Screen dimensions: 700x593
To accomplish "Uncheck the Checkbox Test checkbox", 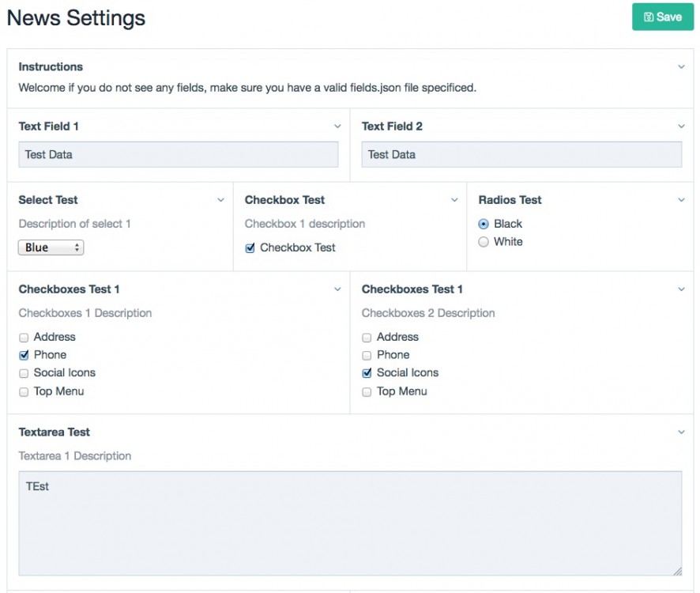I will (x=250, y=248).
